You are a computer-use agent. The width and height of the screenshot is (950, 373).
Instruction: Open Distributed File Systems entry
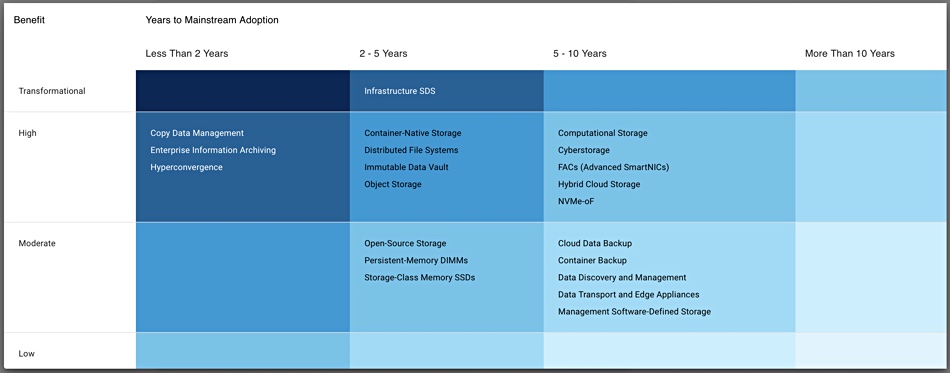tap(411, 150)
